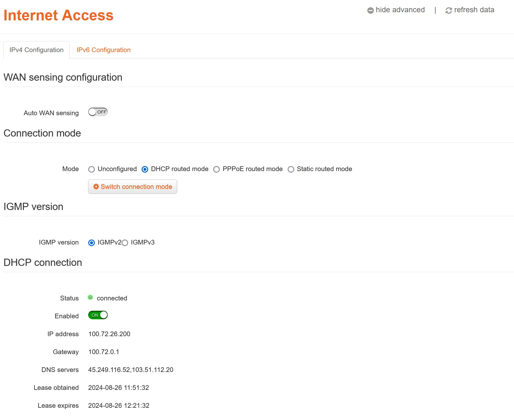Click the hide advanced link text

[x=400, y=10]
